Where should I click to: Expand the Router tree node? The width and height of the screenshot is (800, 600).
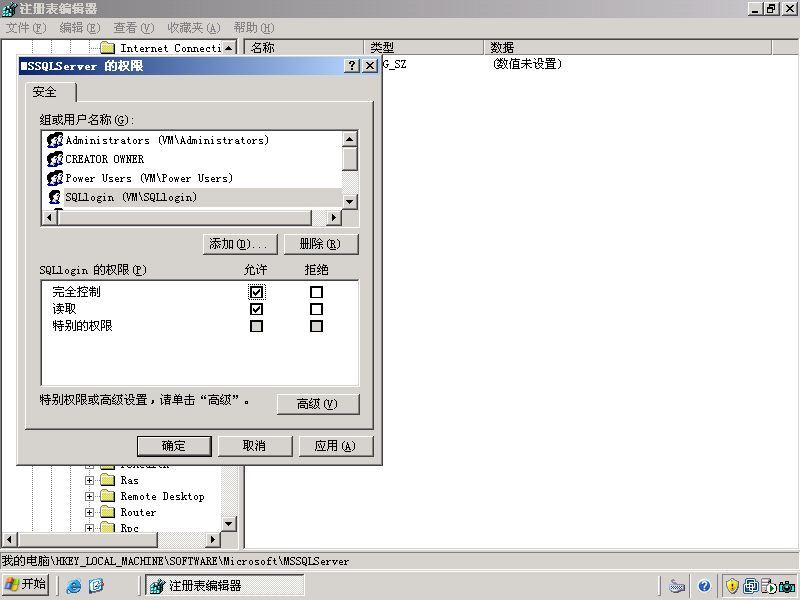[x=89, y=512]
